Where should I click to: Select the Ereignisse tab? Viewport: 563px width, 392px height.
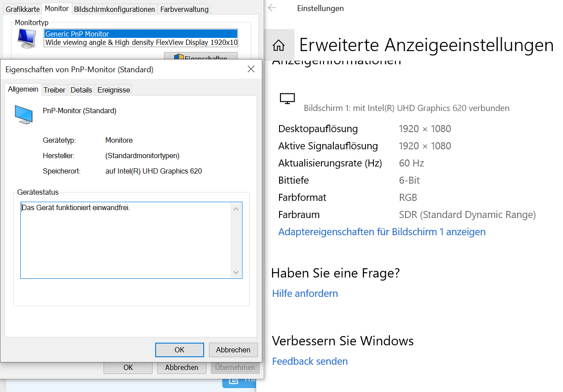(x=114, y=90)
